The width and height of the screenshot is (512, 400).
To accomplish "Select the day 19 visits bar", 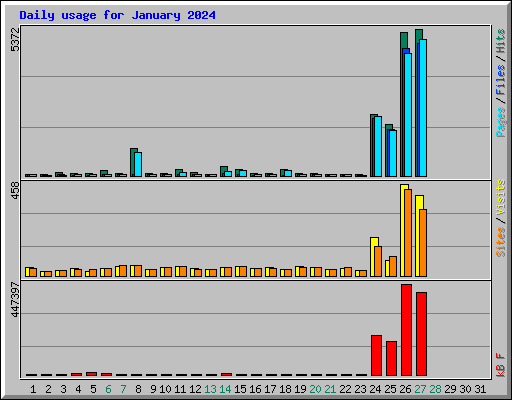I will click(299, 271).
